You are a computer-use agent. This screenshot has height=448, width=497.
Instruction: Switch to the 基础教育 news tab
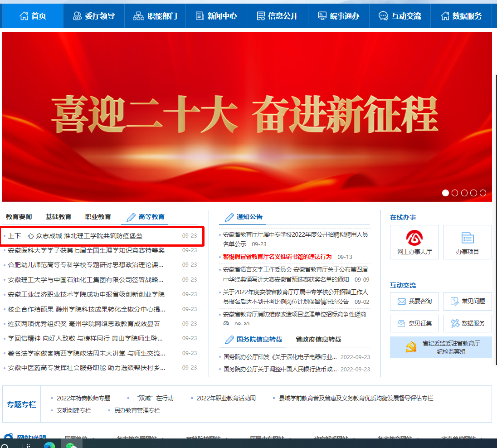coord(58,217)
